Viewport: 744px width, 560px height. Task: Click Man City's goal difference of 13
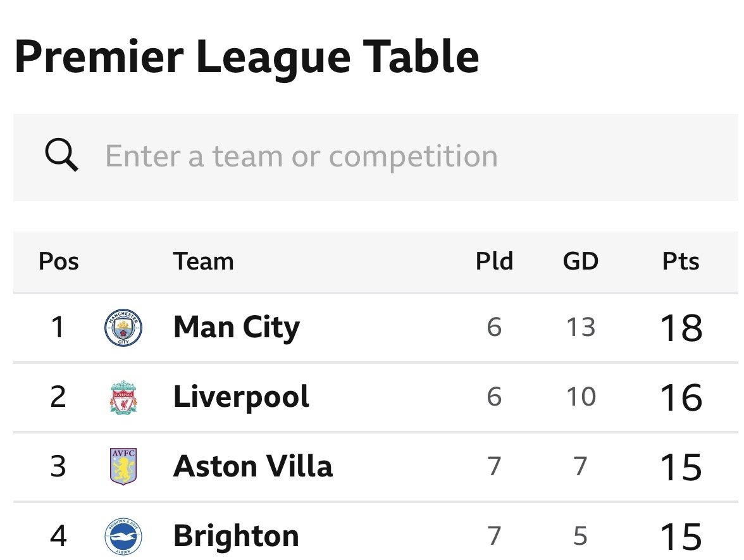click(581, 328)
